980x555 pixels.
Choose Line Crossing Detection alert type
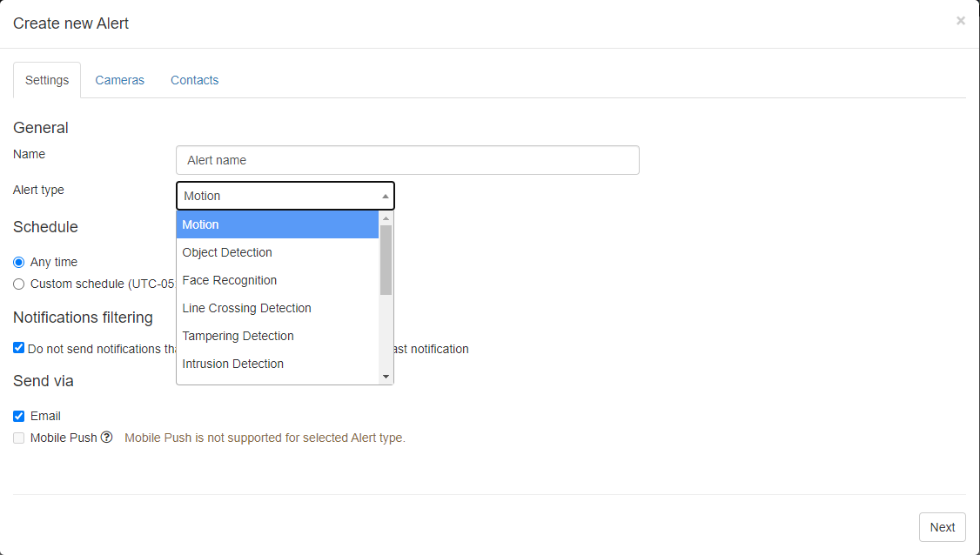(x=278, y=308)
